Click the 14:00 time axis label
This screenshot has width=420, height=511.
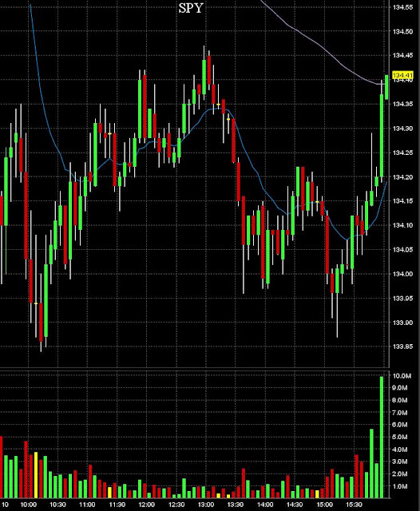265,505
